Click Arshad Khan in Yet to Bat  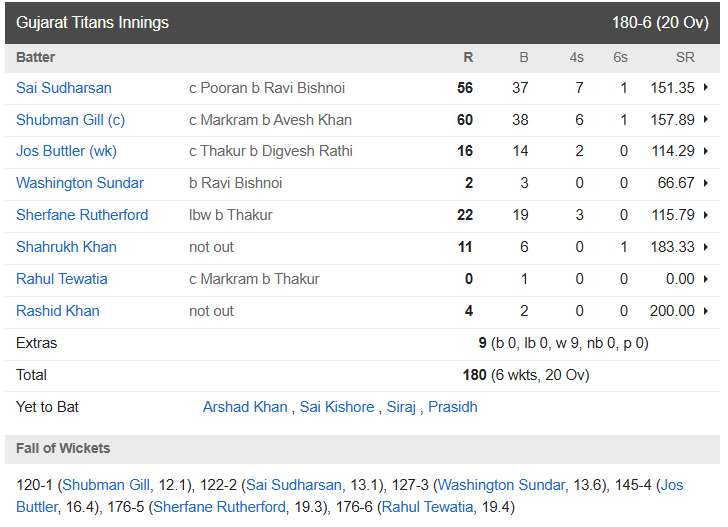(245, 407)
